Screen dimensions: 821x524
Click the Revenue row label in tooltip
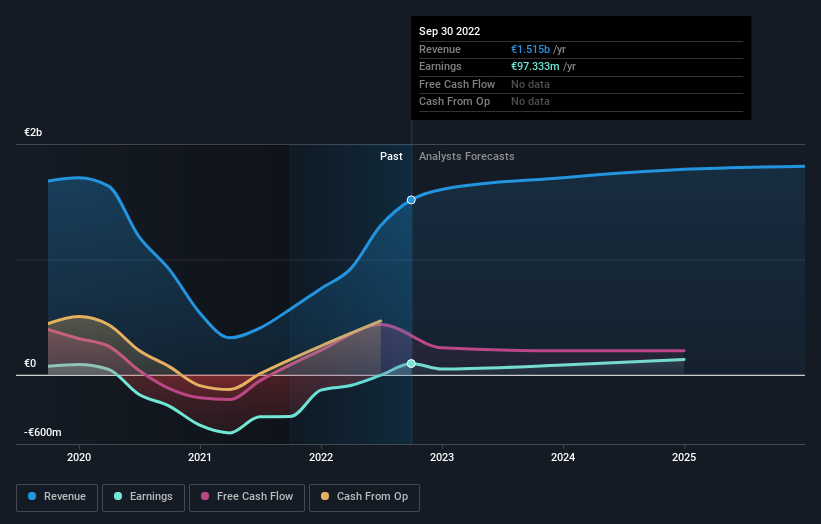click(x=440, y=49)
